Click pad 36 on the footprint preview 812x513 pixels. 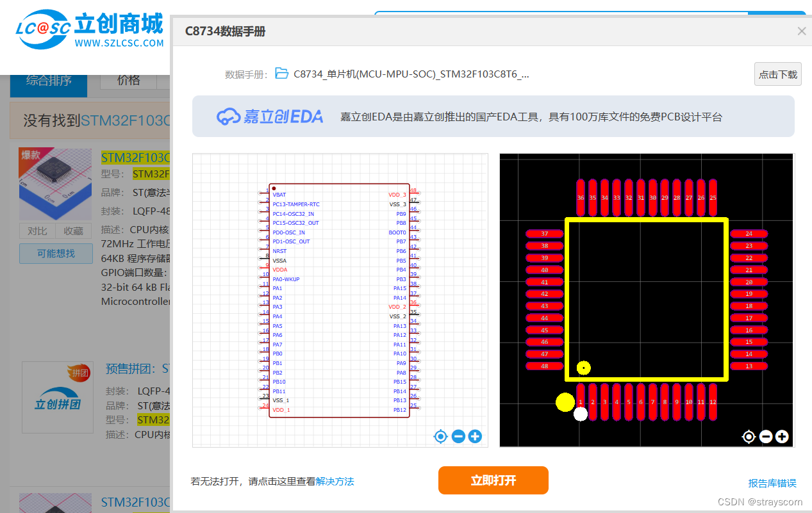(x=581, y=197)
